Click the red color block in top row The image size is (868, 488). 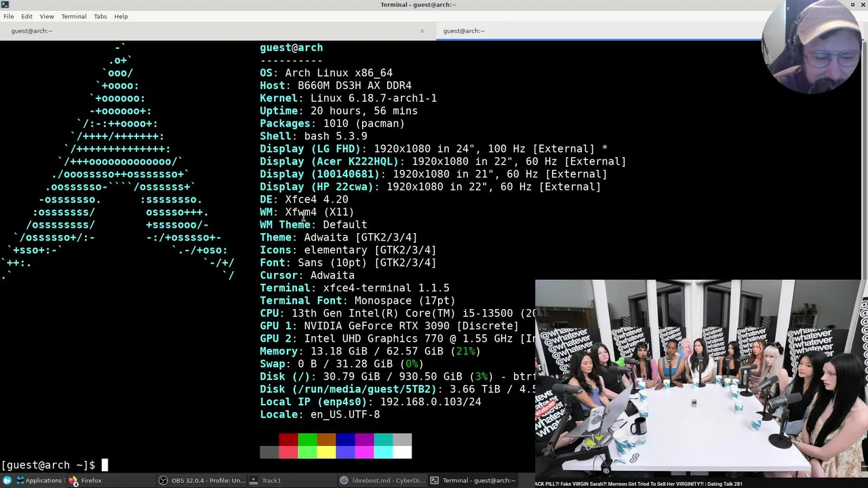click(x=288, y=440)
